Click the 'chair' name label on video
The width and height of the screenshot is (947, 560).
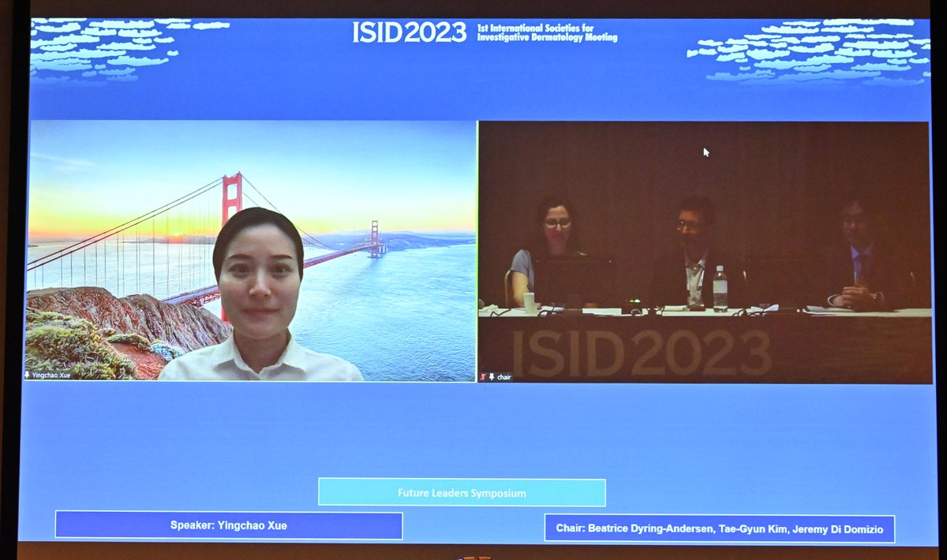point(503,377)
